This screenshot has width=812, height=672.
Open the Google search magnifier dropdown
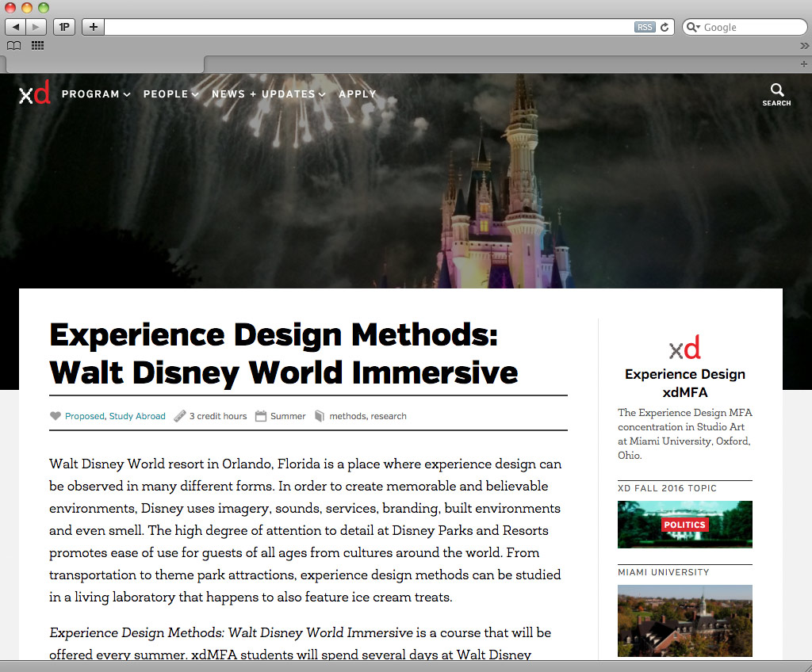click(x=693, y=27)
